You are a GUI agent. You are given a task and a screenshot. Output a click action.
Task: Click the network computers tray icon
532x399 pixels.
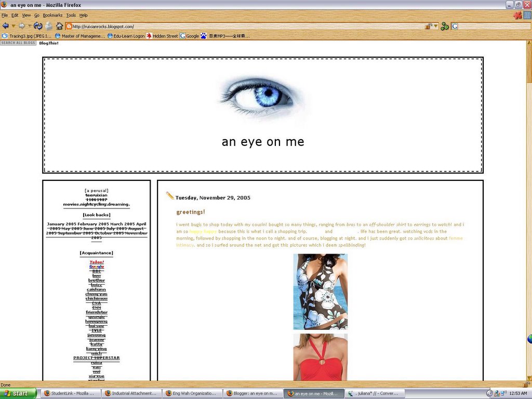pyautogui.click(x=497, y=393)
